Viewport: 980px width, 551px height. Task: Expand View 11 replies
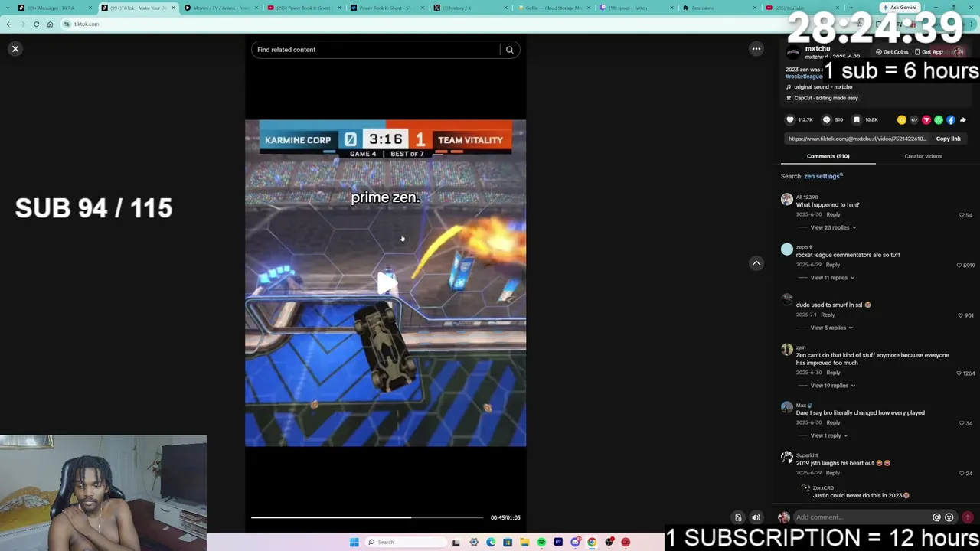832,278
